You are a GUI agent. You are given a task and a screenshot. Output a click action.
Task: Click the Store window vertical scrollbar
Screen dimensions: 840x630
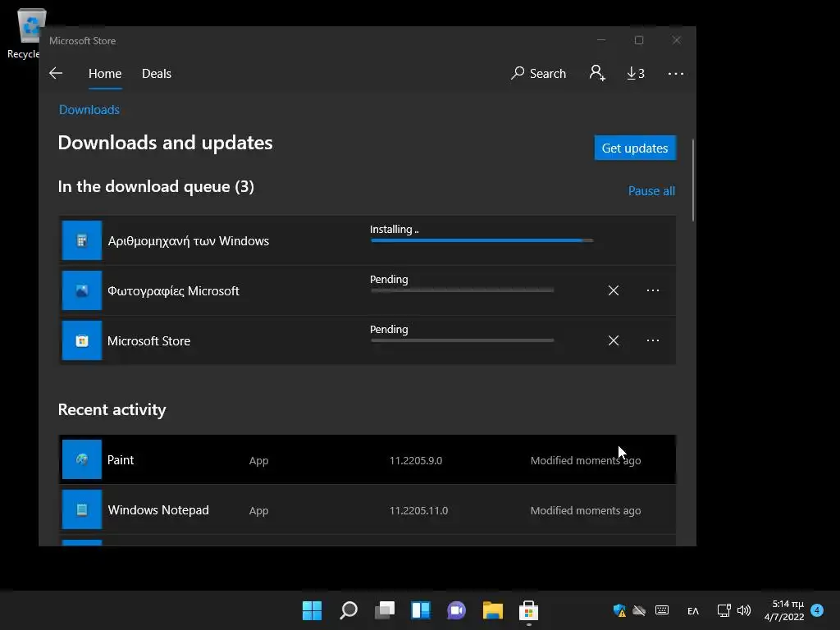click(x=693, y=180)
